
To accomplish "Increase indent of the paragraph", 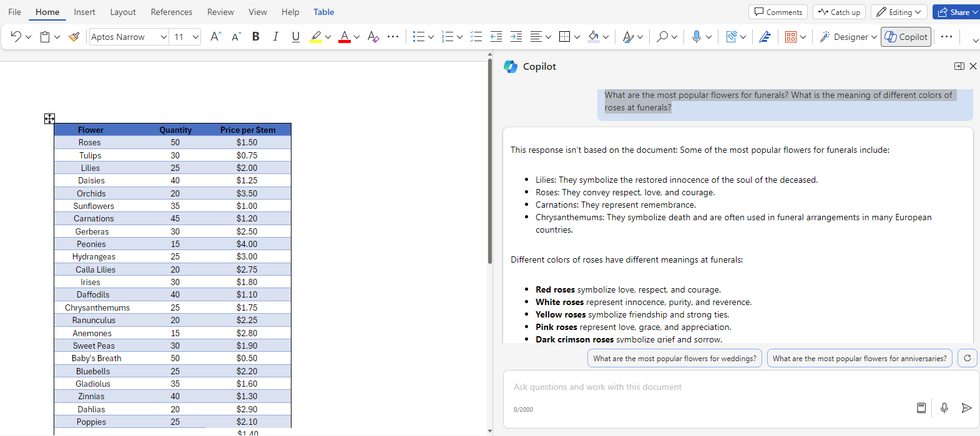I will [516, 37].
